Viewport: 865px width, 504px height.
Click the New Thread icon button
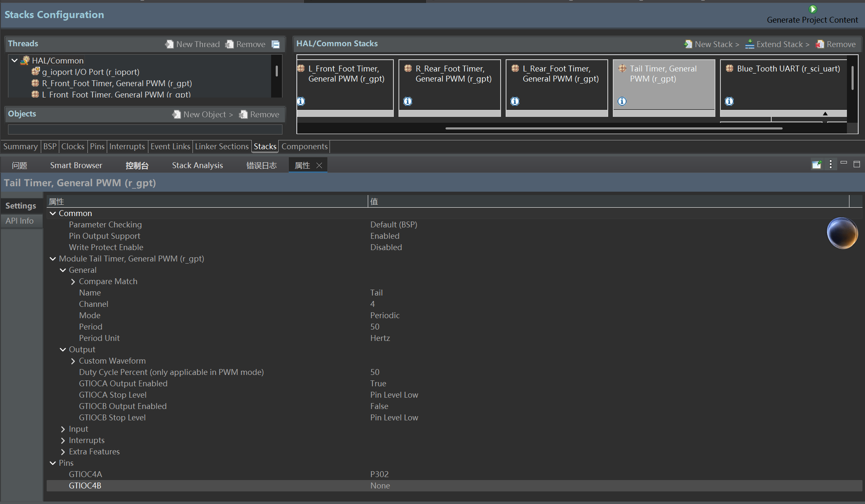tap(169, 44)
